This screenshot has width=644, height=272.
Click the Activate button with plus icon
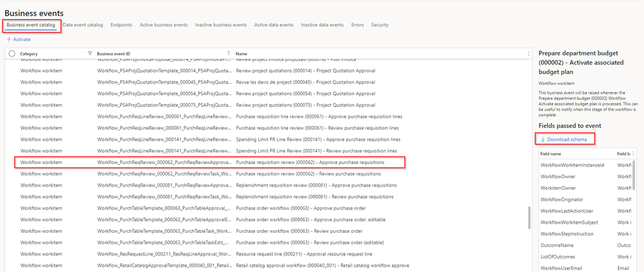pos(19,39)
